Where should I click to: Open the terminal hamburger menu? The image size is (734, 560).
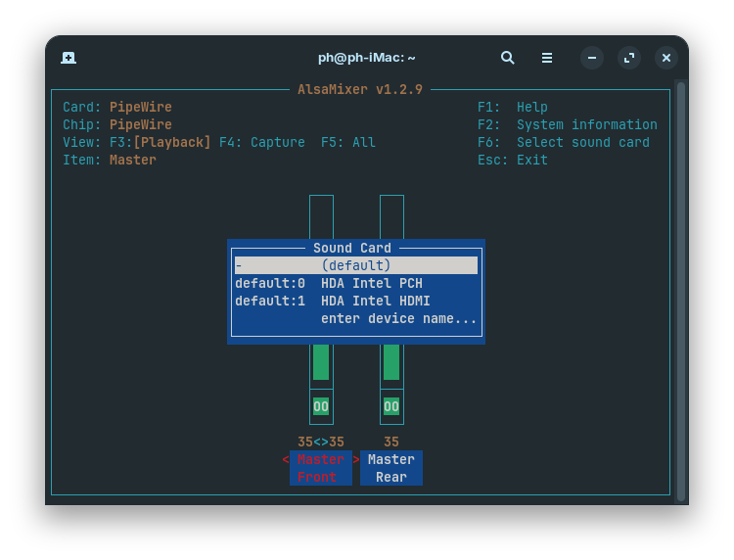(547, 58)
